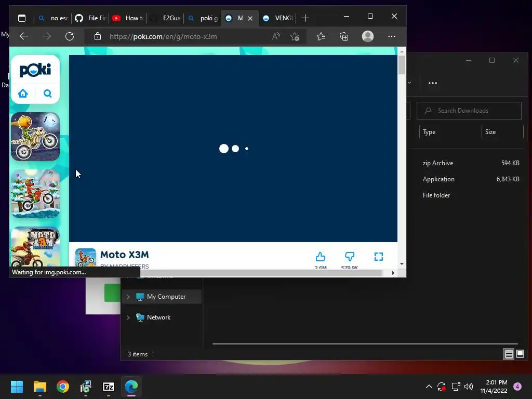
Task: Open clock showing 2:01 PM 11/4/2022
Action: [x=494, y=387]
